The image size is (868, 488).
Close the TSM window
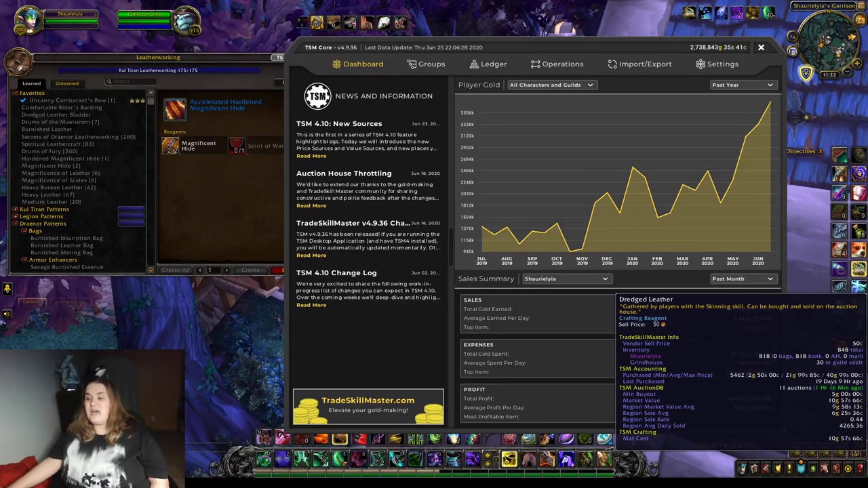point(761,47)
